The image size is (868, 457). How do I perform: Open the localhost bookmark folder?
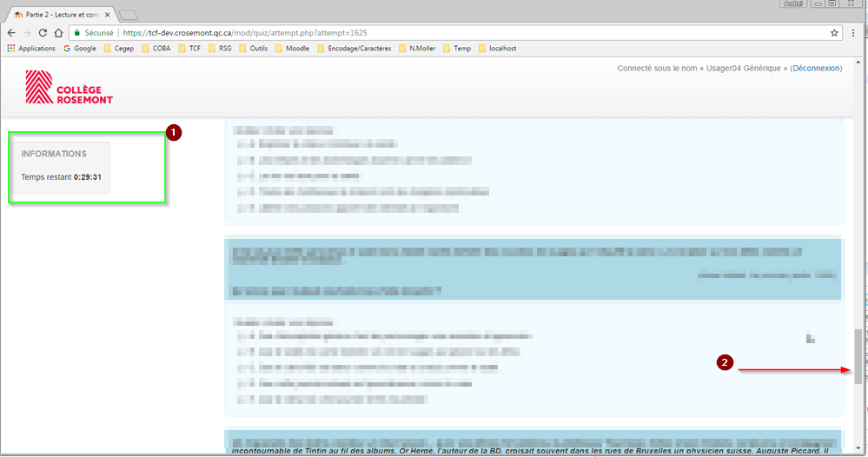(x=497, y=49)
